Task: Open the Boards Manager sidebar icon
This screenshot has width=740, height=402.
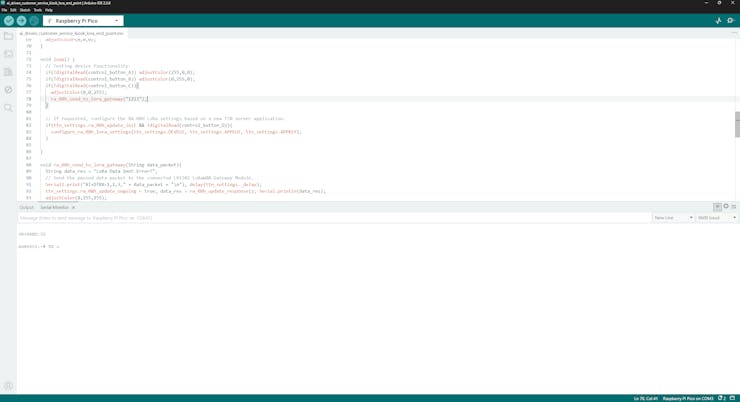Action: tap(8, 54)
